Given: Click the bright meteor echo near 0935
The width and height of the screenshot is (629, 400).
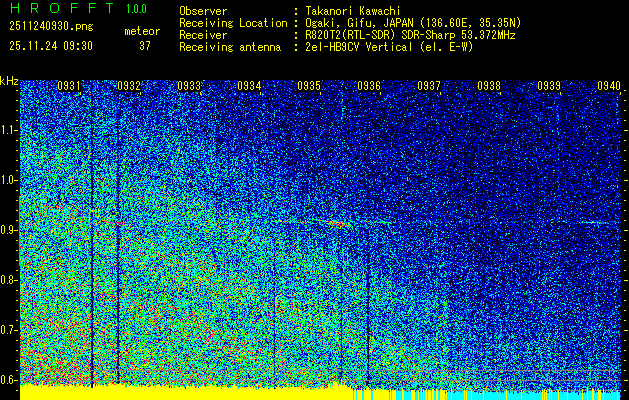Looking at the screenshot, I should (340, 223).
